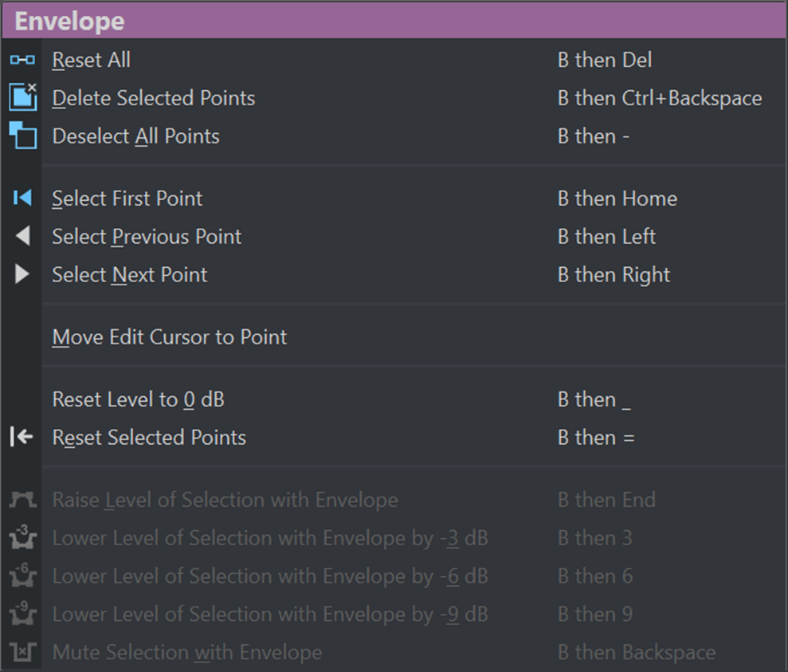Click the 'B then Del' shortcut text

(605, 61)
